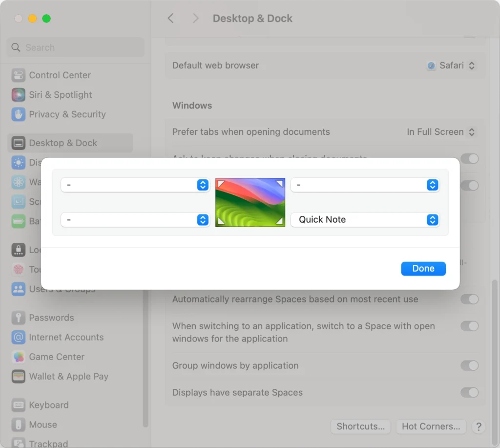Image resolution: width=500 pixels, height=448 pixels.
Task: Toggle Displays have separate Spaces
Action: click(x=469, y=392)
